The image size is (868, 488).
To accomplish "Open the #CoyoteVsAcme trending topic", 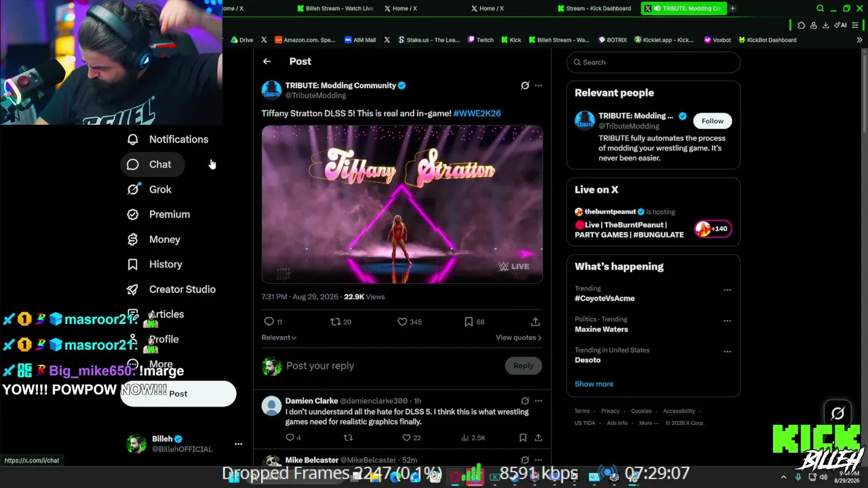I will pos(605,298).
